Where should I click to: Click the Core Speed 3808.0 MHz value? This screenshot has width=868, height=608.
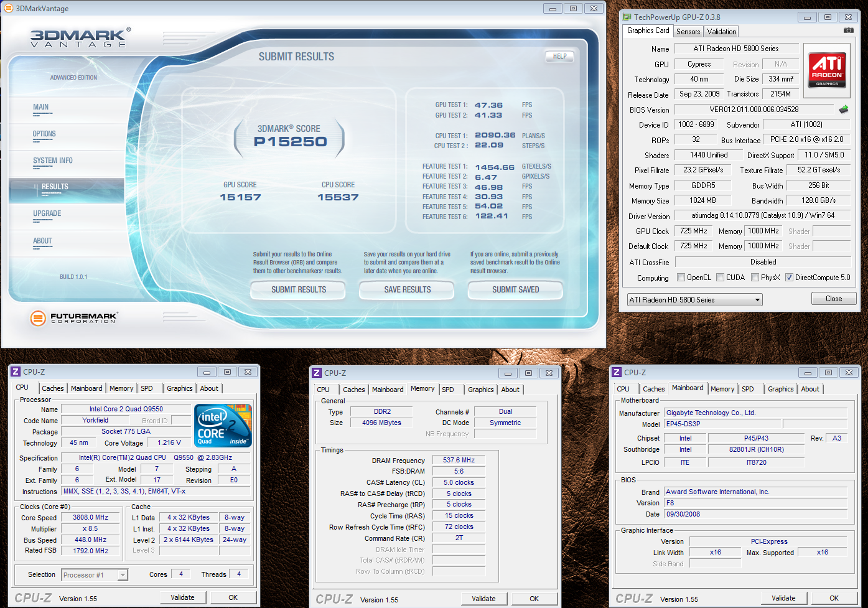[91, 517]
